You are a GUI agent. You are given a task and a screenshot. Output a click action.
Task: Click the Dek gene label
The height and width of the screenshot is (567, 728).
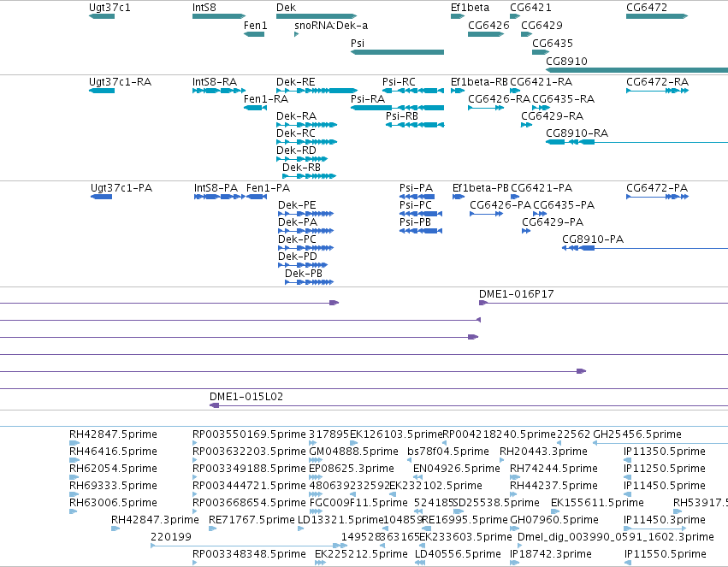[286, 8]
